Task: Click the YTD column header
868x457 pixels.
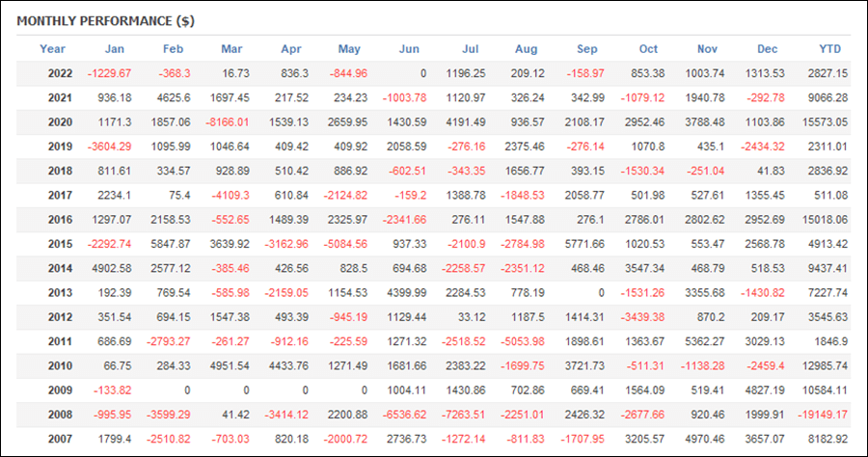Action: [x=829, y=48]
